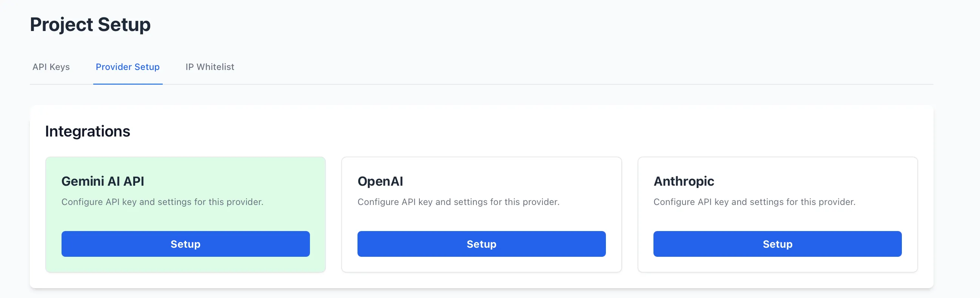
Task: Click Setup under Anthropic
Action: tap(777, 244)
